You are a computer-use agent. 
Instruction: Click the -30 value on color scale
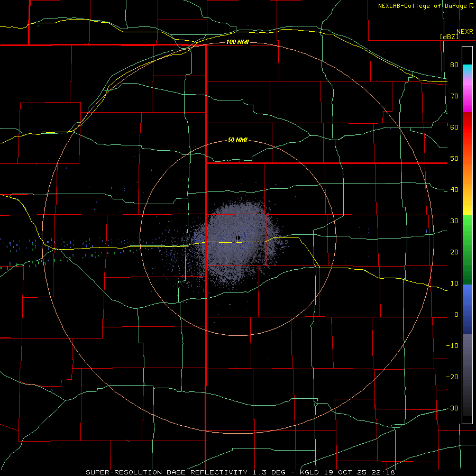pos(452,408)
